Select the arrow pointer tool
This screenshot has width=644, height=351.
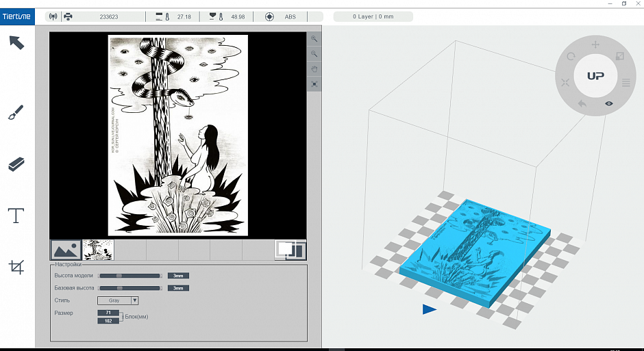(x=17, y=42)
